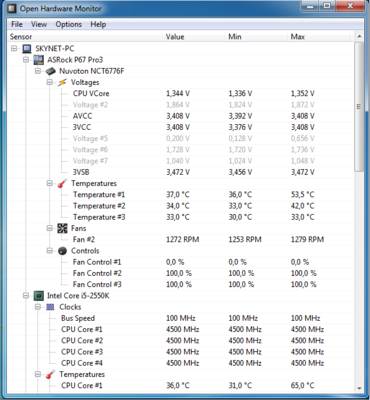
Task: Select the greyed Voltage #7 row
Action: tap(180, 161)
